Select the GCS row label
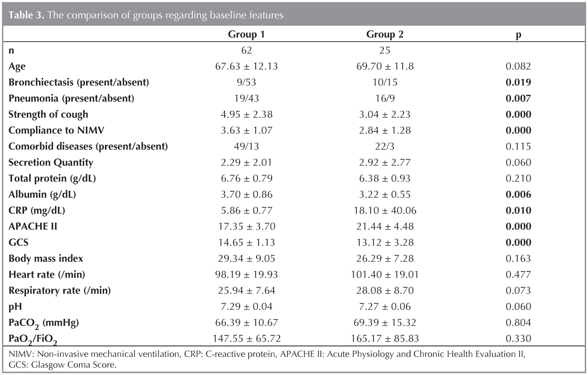Viewport: 588px width, 375px height. (x=18, y=242)
